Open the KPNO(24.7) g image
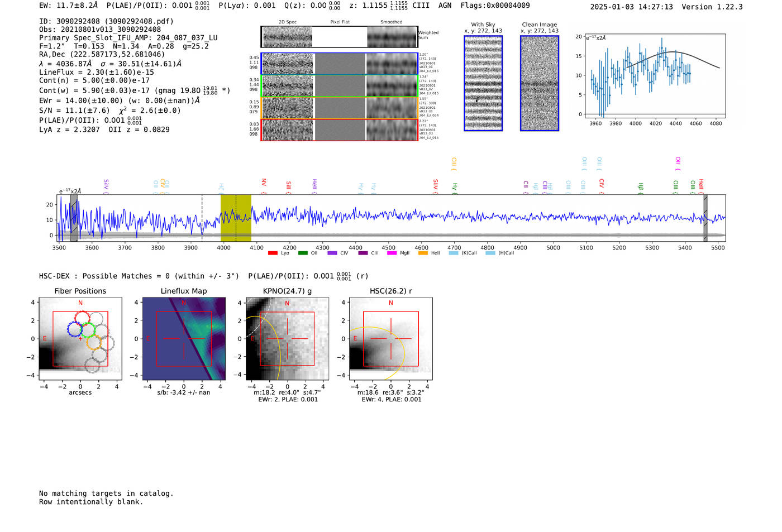The height and width of the screenshot is (532, 782). 287,339
